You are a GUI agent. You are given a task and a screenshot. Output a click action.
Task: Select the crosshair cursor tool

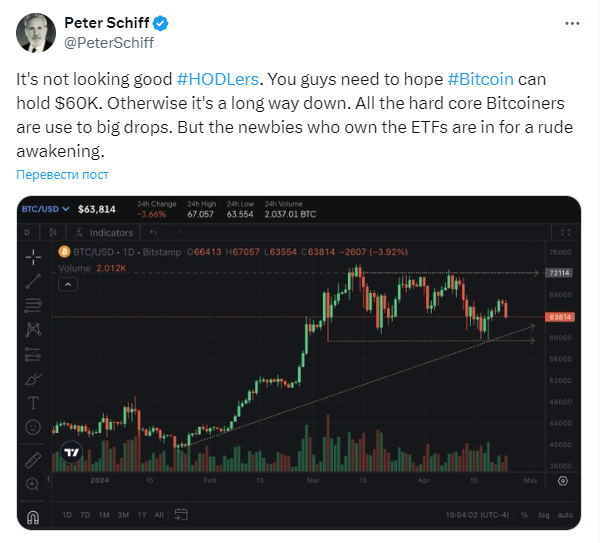33,255
